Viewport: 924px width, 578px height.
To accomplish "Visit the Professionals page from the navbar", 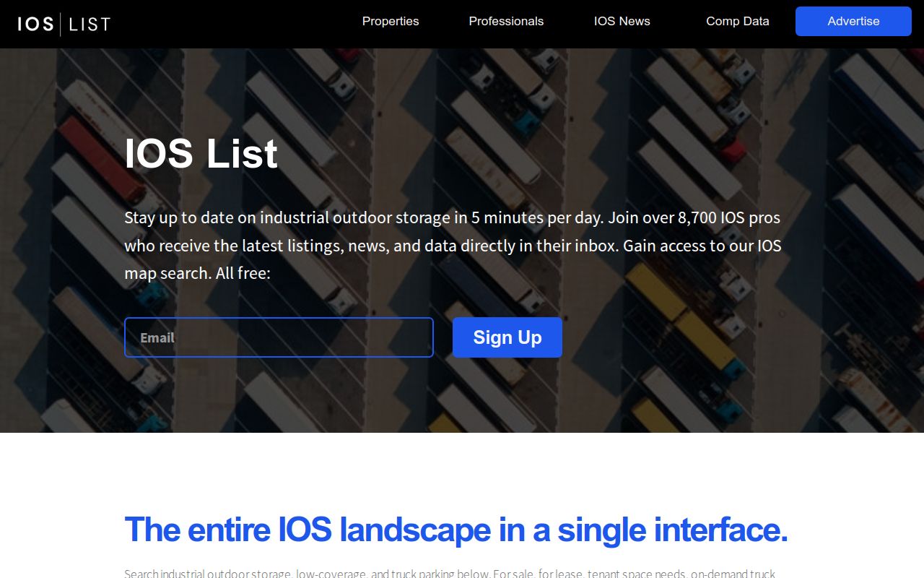I will 506,21.
